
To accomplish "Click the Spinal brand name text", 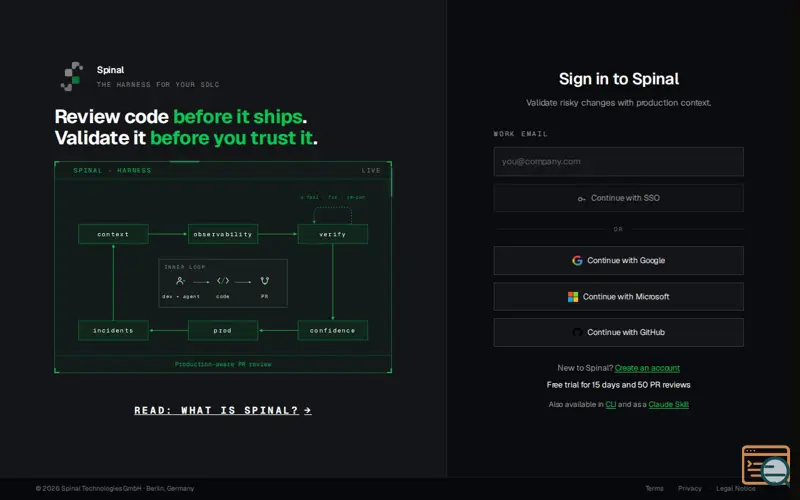I will click(x=111, y=70).
